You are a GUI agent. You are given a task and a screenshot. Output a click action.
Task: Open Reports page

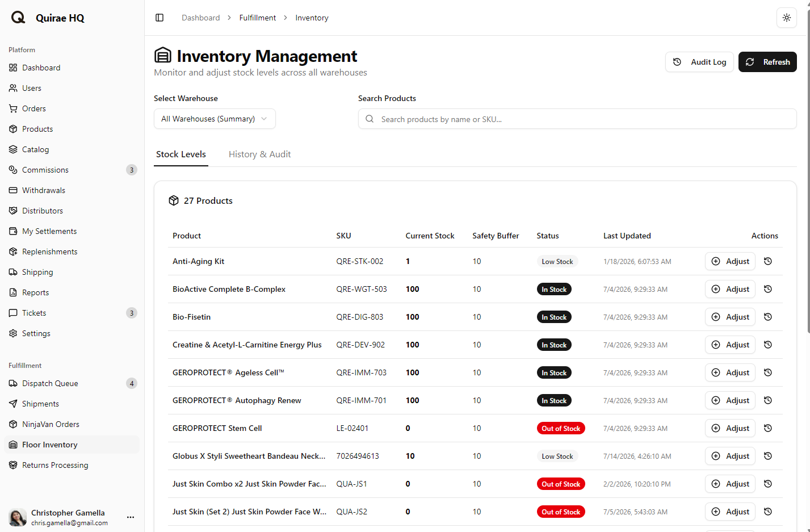coord(72,292)
